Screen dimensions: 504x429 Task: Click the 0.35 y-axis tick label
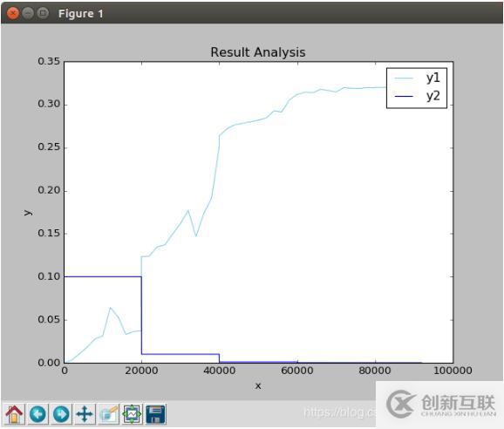(x=49, y=61)
